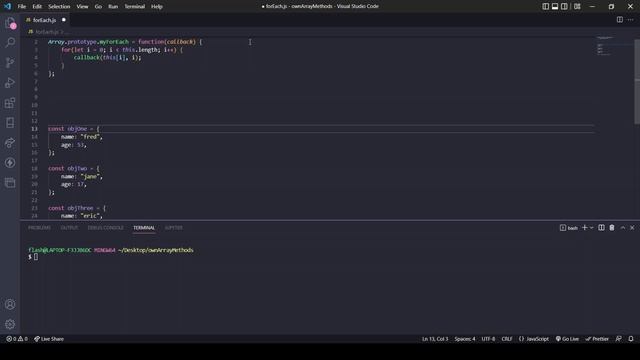Switch to the DEBUG CONSOLE tab
640x360 pixels.
(106, 228)
